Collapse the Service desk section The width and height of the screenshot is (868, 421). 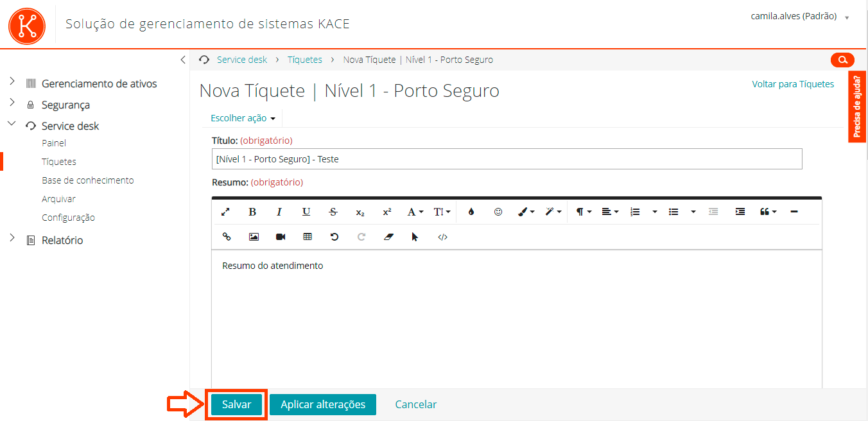pos(12,124)
